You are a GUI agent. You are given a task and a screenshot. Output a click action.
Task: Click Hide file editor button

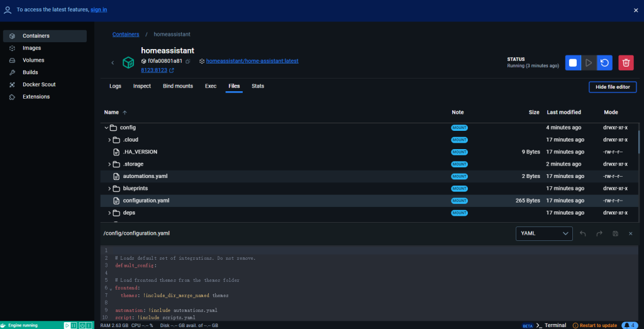coord(613,87)
